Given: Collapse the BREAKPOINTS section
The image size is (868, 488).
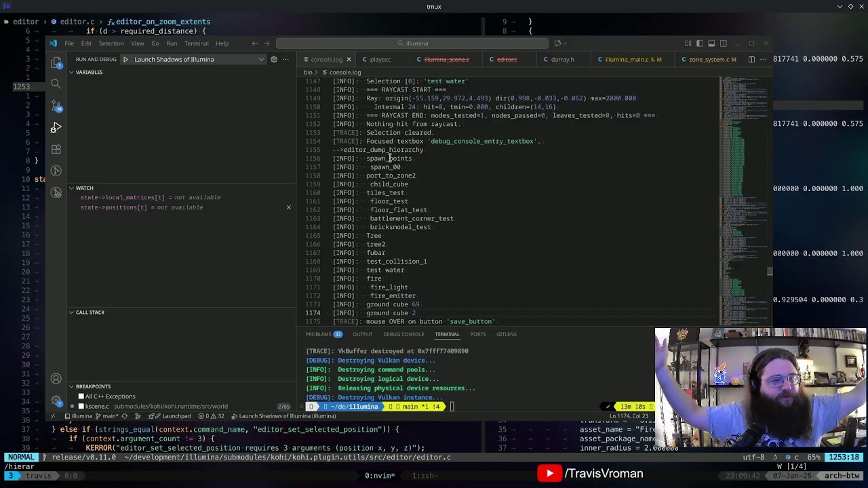Looking at the screenshot, I should point(93,386).
